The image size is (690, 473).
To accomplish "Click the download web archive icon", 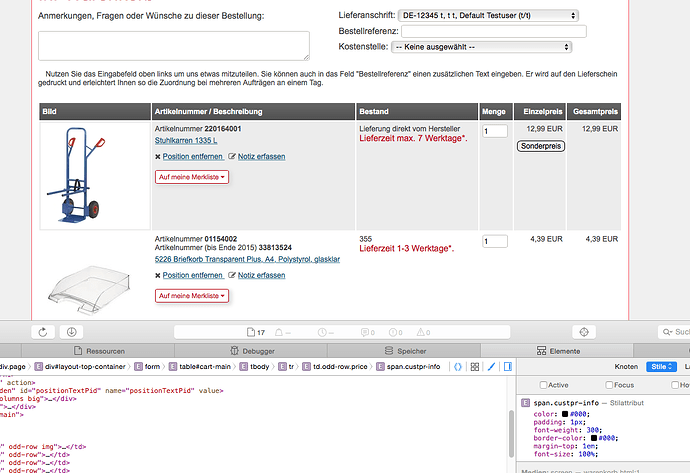I will (72, 331).
